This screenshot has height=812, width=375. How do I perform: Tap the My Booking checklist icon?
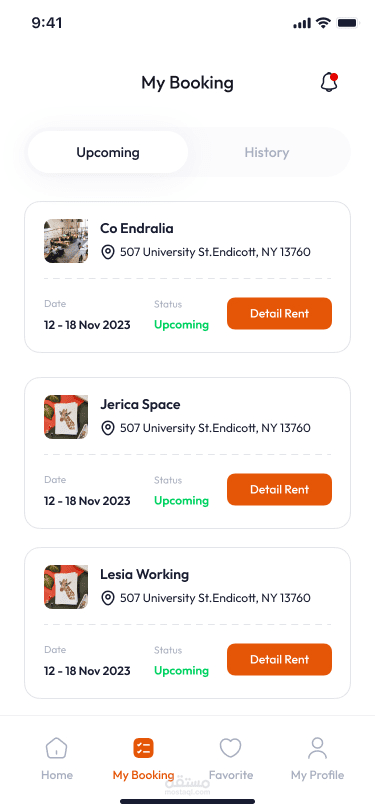(x=143, y=748)
